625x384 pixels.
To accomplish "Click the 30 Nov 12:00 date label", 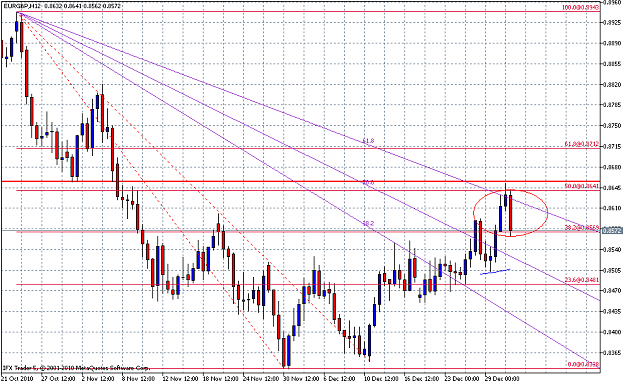I will tap(301, 378).
